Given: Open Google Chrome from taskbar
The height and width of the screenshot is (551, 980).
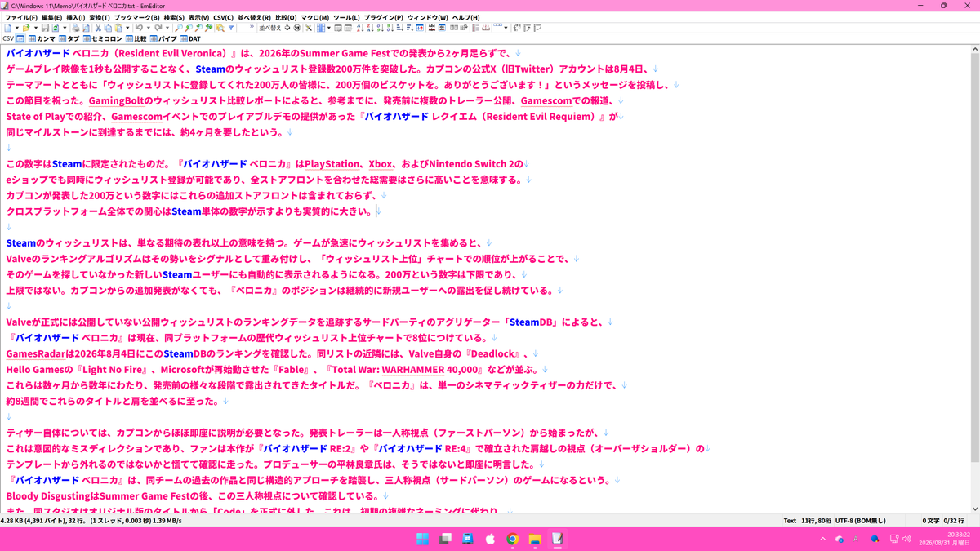Looking at the screenshot, I should 512,539.
